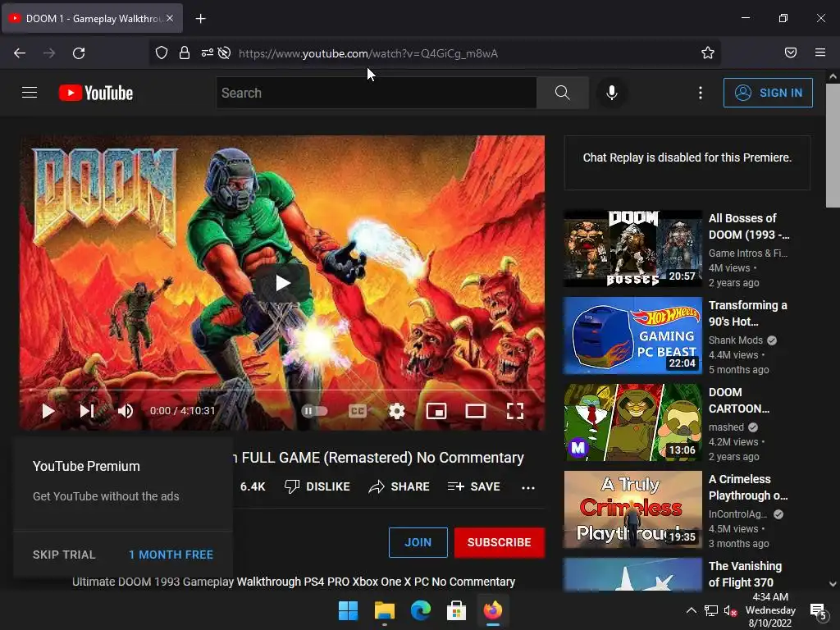The width and height of the screenshot is (840, 630).
Task: Go to YouTube home via logo
Action: [96, 93]
